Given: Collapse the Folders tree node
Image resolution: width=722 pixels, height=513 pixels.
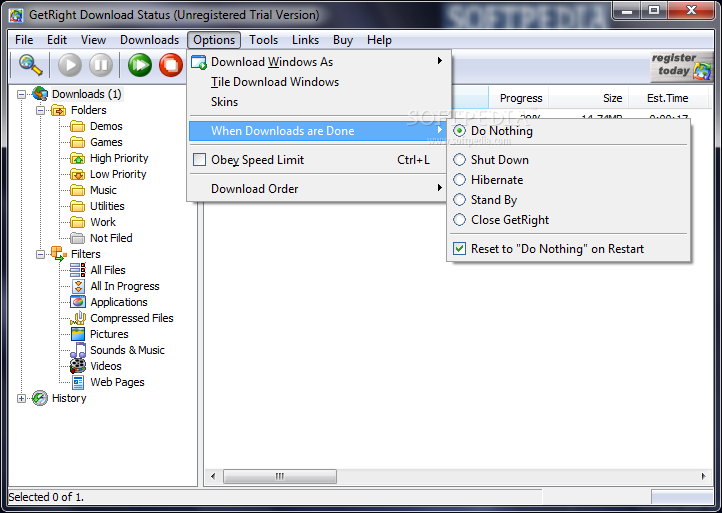Looking at the screenshot, I should tap(41, 111).
